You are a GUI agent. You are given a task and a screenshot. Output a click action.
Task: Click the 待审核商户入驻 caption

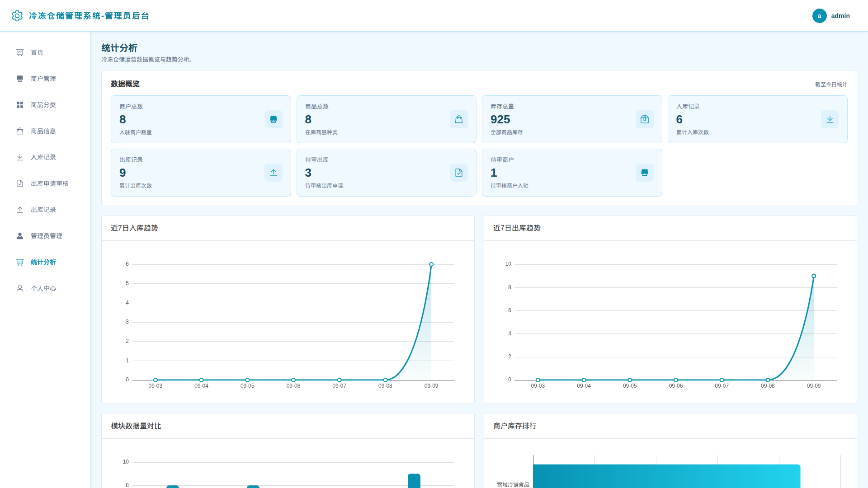point(509,186)
